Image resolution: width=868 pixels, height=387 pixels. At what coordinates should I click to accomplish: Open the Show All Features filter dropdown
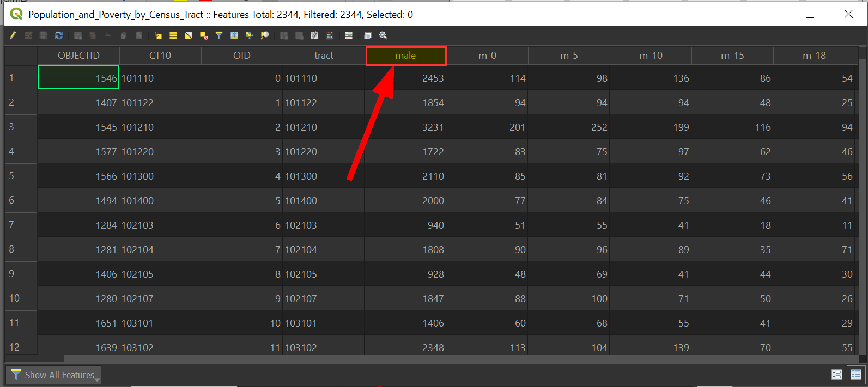pos(53,375)
